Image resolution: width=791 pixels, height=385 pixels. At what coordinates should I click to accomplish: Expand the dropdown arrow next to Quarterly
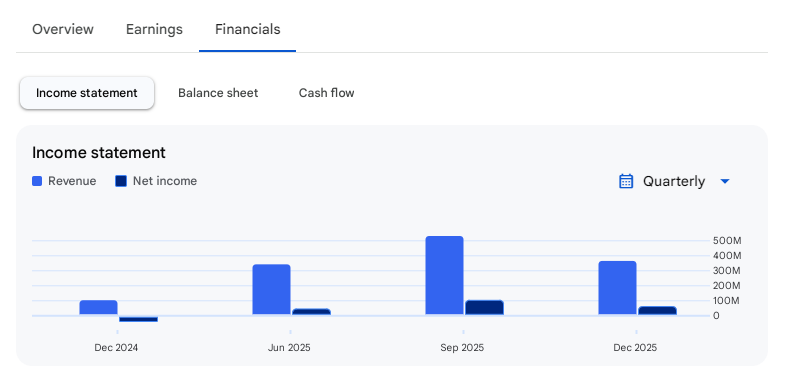click(x=725, y=181)
